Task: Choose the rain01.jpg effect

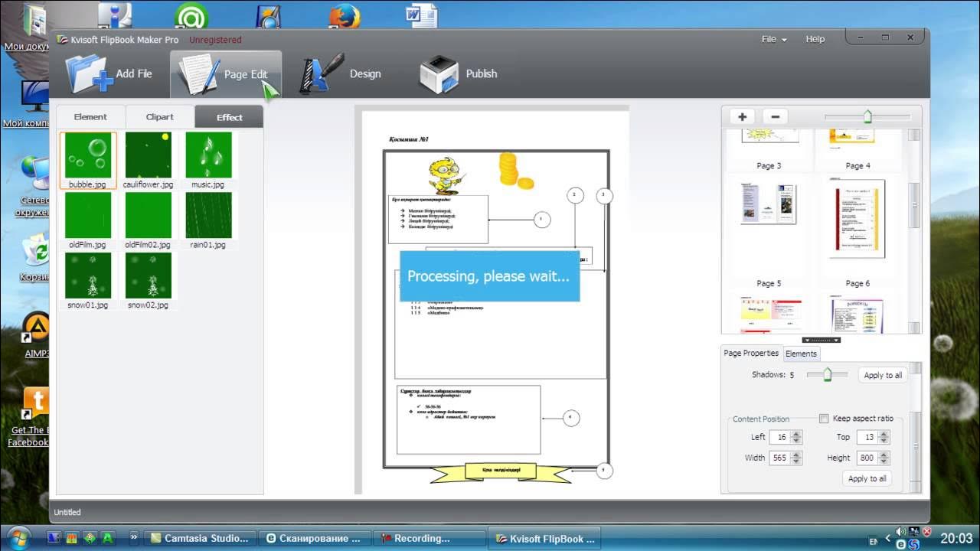Action: click(x=208, y=220)
